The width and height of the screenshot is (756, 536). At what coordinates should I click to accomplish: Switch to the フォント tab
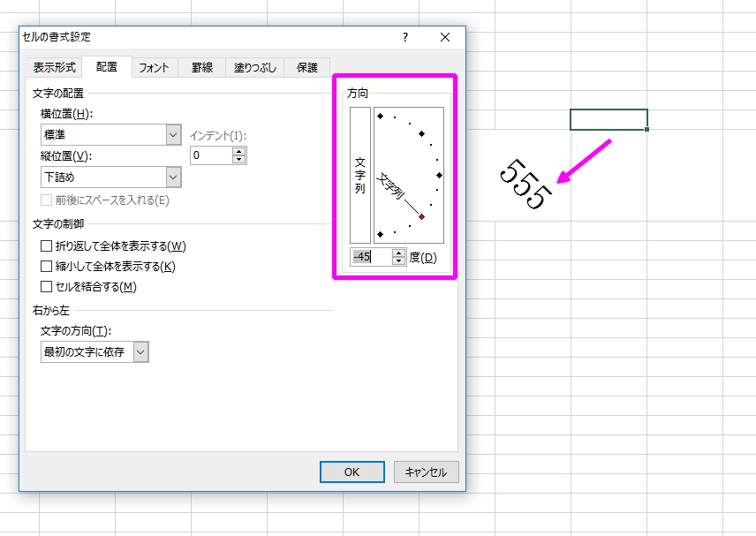154,67
